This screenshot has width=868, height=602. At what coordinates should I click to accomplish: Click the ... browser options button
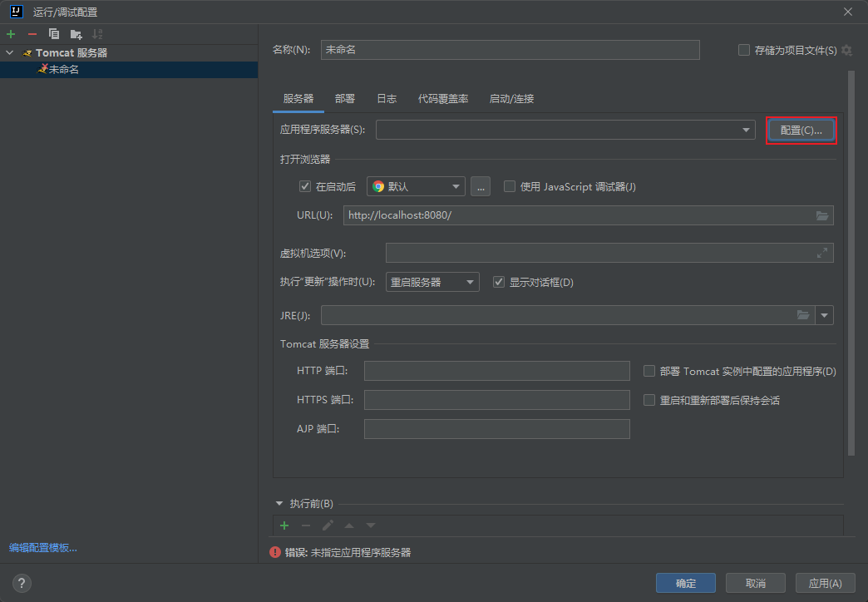[481, 186]
